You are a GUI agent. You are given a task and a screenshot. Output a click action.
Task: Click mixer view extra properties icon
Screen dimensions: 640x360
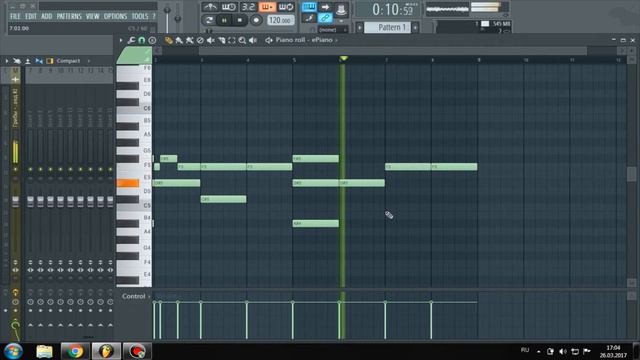click(28, 61)
